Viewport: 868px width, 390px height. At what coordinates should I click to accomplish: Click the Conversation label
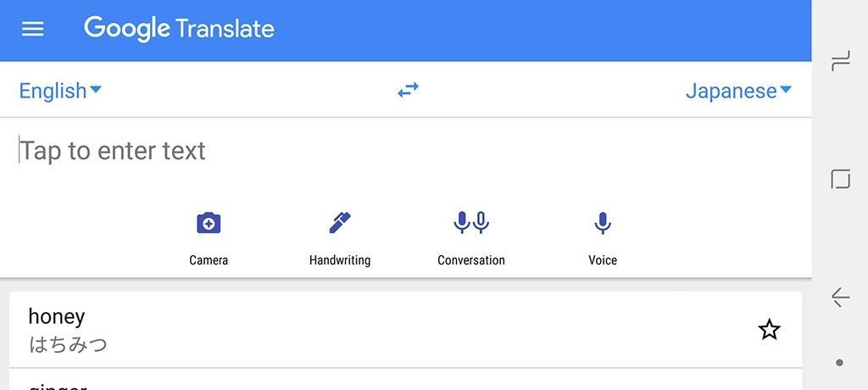471,259
